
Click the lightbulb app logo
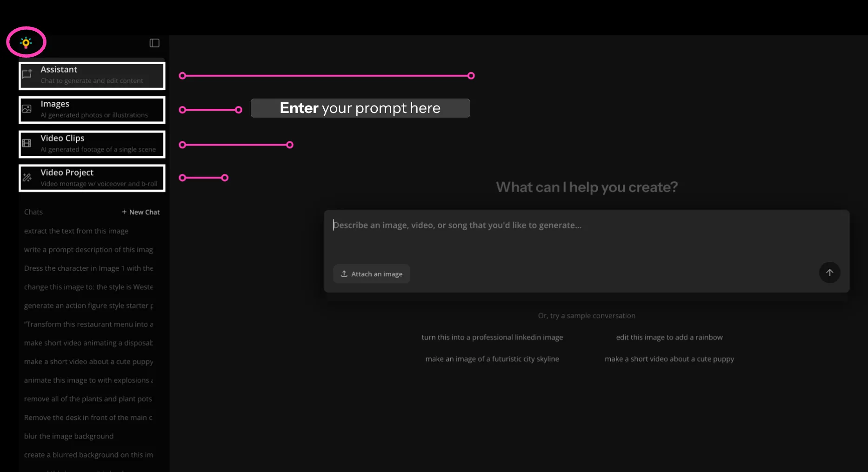(26, 42)
